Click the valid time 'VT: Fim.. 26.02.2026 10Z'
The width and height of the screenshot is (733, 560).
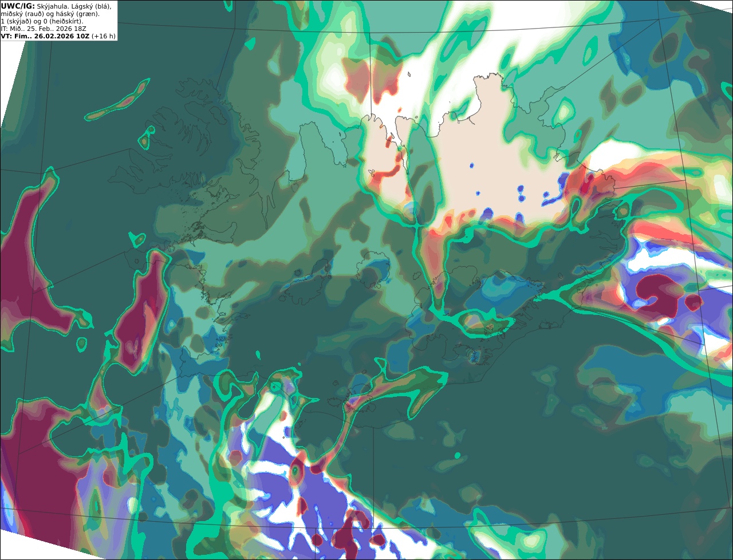45,36
